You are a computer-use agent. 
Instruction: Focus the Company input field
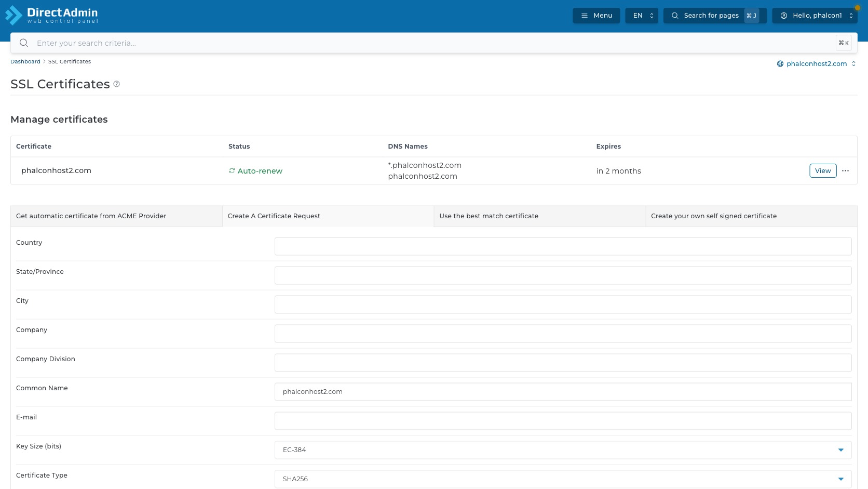pyautogui.click(x=563, y=334)
